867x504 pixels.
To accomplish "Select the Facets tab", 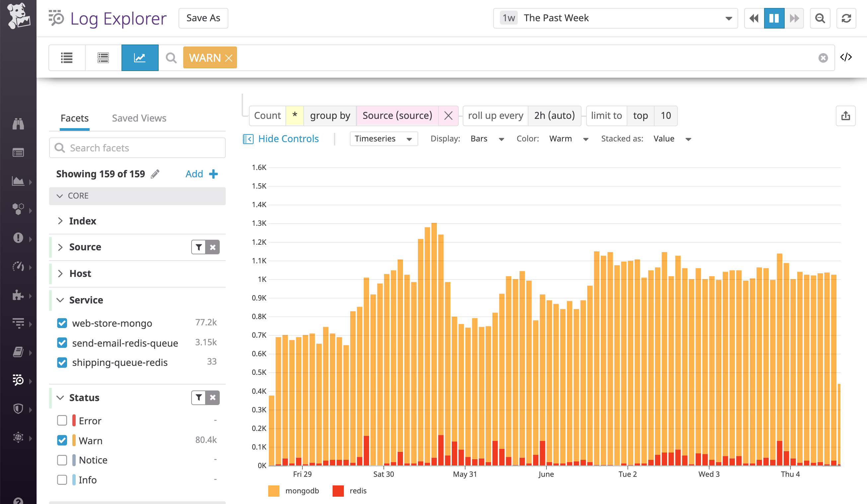I will pyautogui.click(x=74, y=118).
